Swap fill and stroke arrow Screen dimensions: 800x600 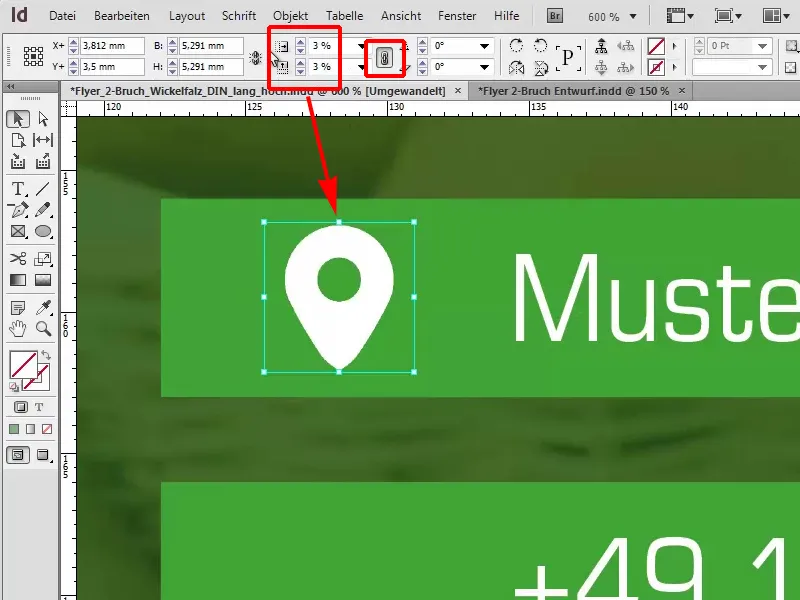tap(46, 355)
